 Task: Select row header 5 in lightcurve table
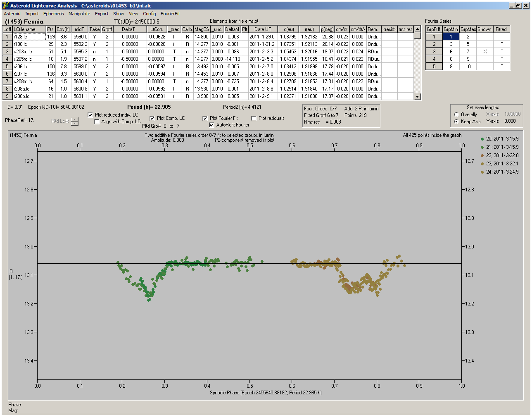[x=7, y=67]
